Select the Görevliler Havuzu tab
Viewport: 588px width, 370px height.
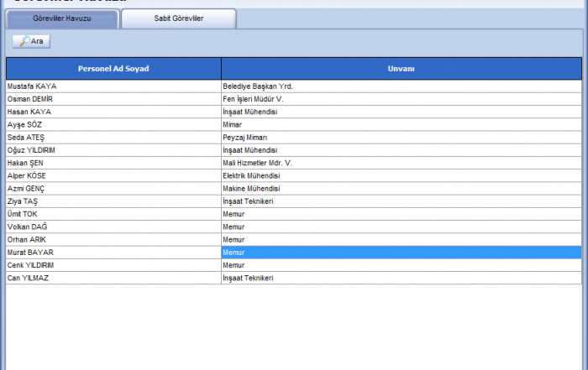click(61, 18)
